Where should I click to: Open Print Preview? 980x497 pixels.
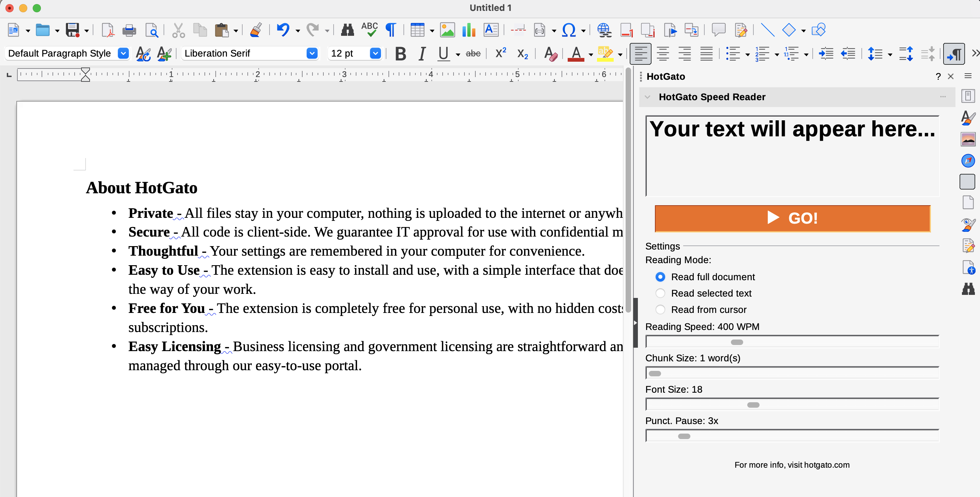click(x=152, y=30)
